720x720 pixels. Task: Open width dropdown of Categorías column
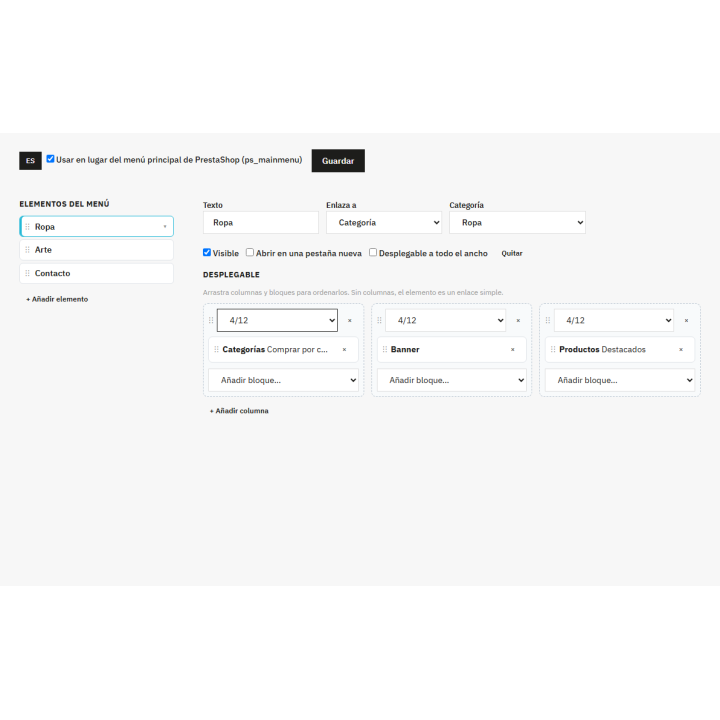[x=277, y=321]
